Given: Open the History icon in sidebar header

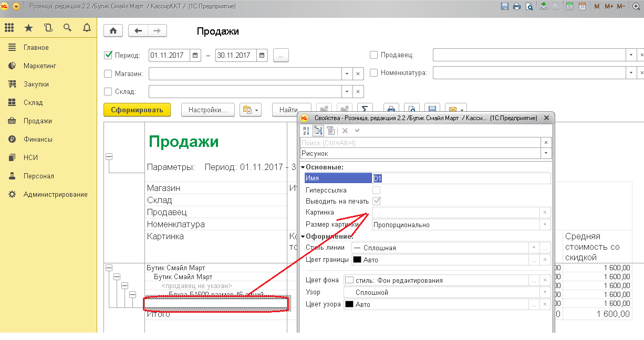Looking at the screenshot, I should click(x=48, y=28).
